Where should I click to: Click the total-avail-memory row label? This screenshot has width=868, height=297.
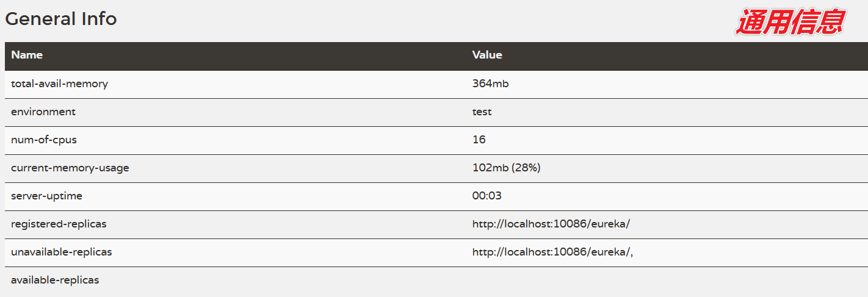tap(59, 84)
